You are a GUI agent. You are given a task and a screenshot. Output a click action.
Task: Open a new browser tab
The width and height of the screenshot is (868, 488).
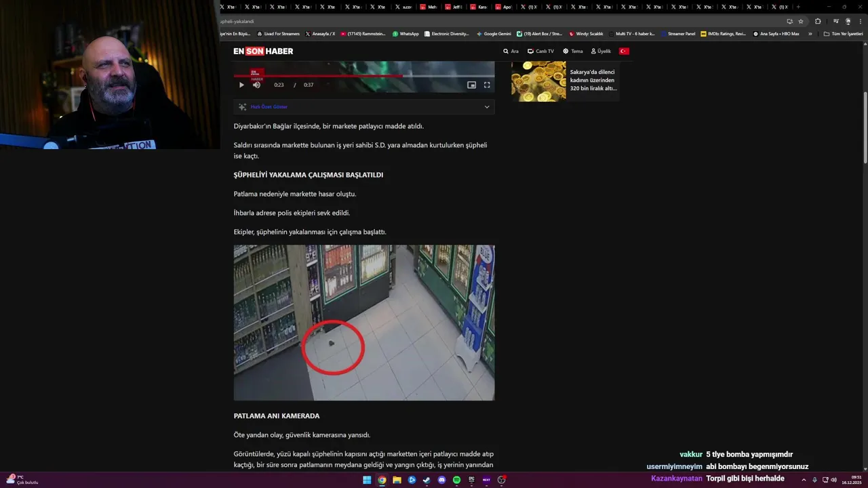point(798,7)
